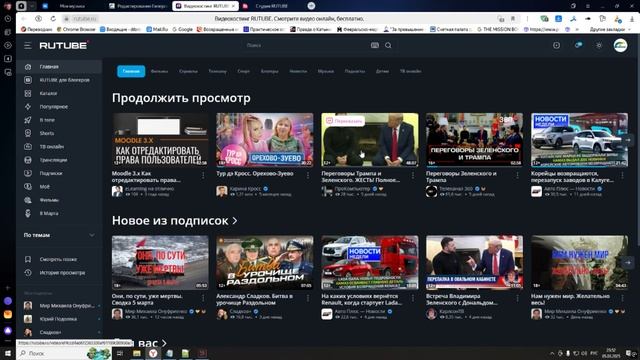This screenshot has height=360, width=640.
Task: Open Главная in the sidebar
Action: 59,67
